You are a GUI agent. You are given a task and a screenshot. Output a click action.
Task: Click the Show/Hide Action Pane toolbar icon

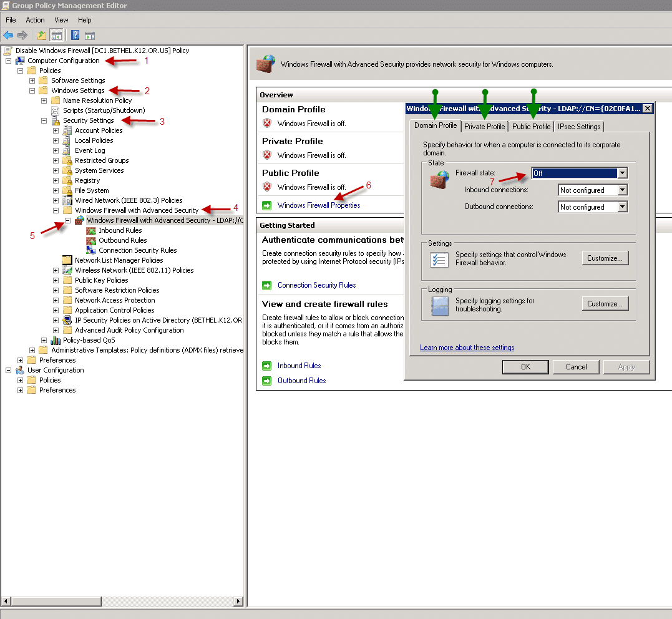pos(89,35)
